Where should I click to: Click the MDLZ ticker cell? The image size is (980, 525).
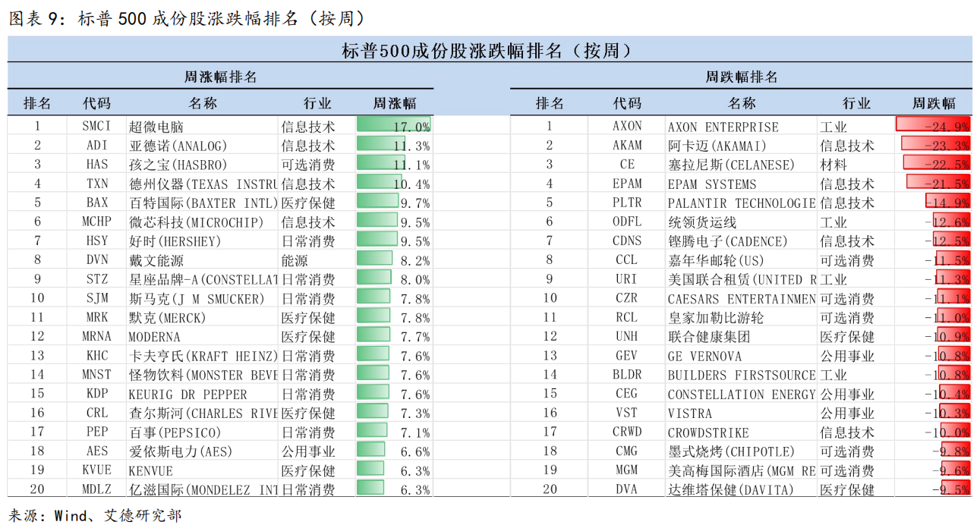pos(96,489)
